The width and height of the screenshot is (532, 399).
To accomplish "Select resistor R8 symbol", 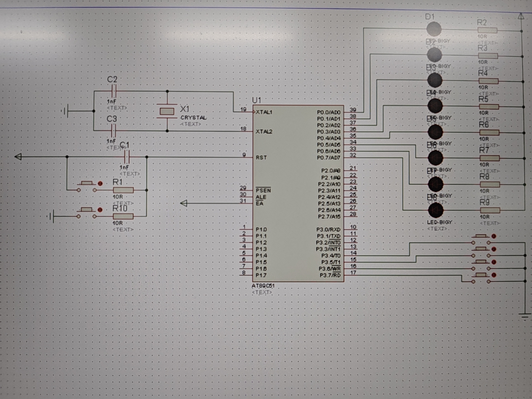I will point(490,184).
